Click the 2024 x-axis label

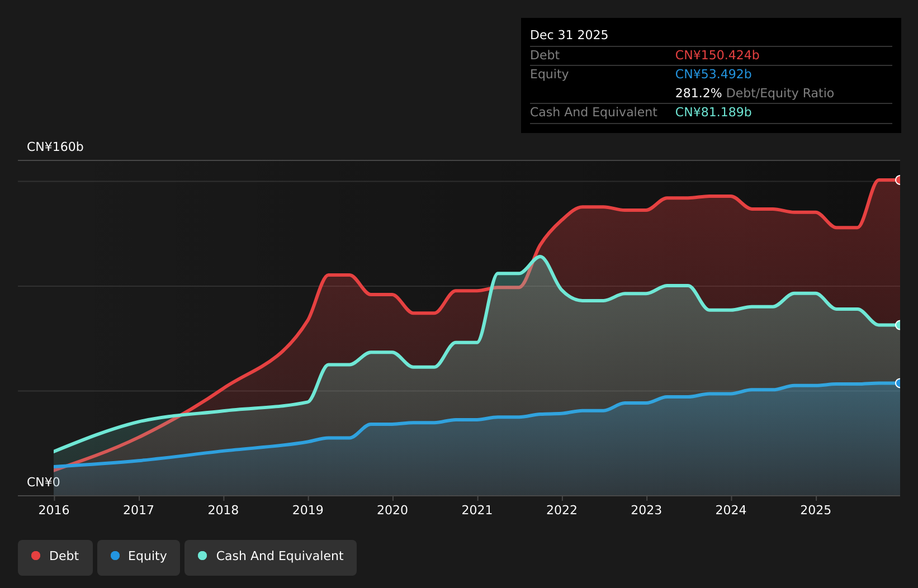(731, 510)
